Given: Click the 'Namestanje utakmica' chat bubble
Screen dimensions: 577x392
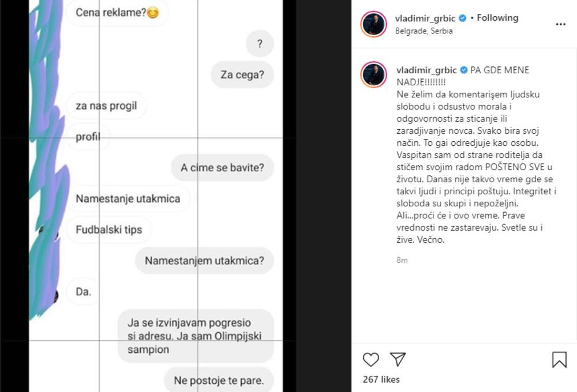Looking at the screenshot, I should click(x=128, y=199).
